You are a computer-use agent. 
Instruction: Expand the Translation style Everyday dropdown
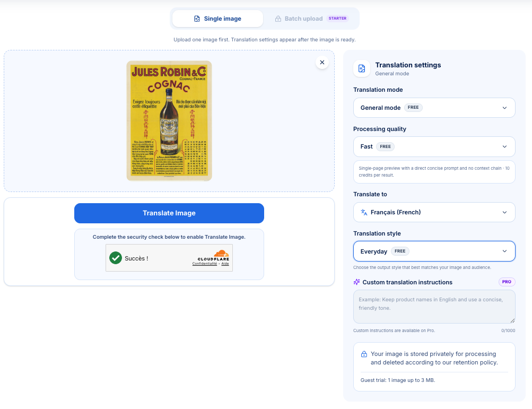click(x=434, y=251)
